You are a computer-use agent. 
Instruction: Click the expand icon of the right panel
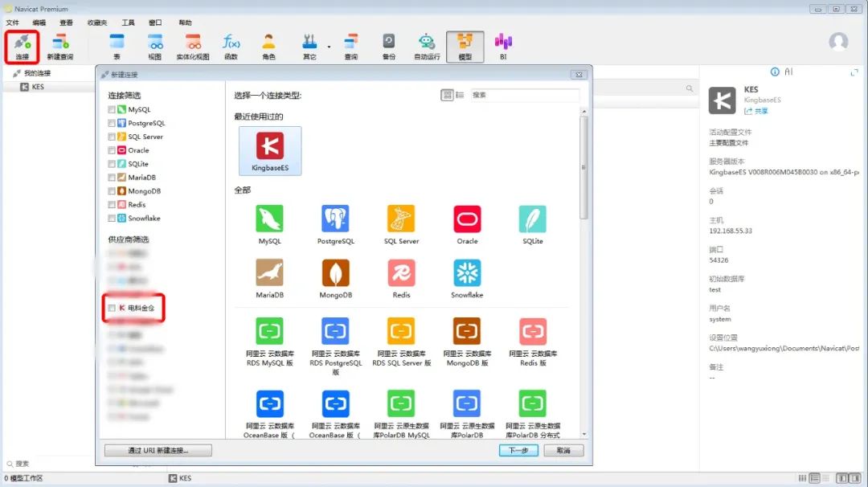point(854,72)
